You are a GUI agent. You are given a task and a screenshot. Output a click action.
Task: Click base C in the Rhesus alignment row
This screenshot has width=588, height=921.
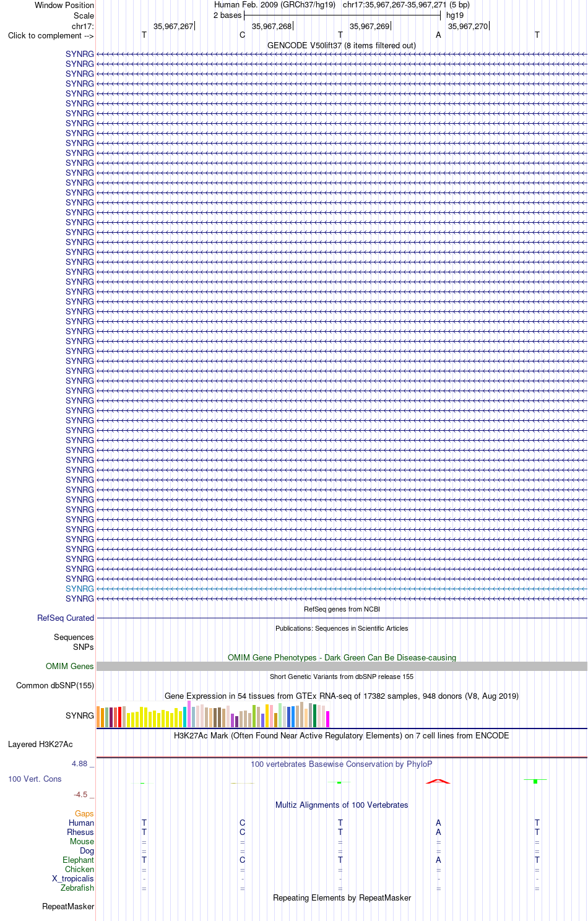pos(242,832)
